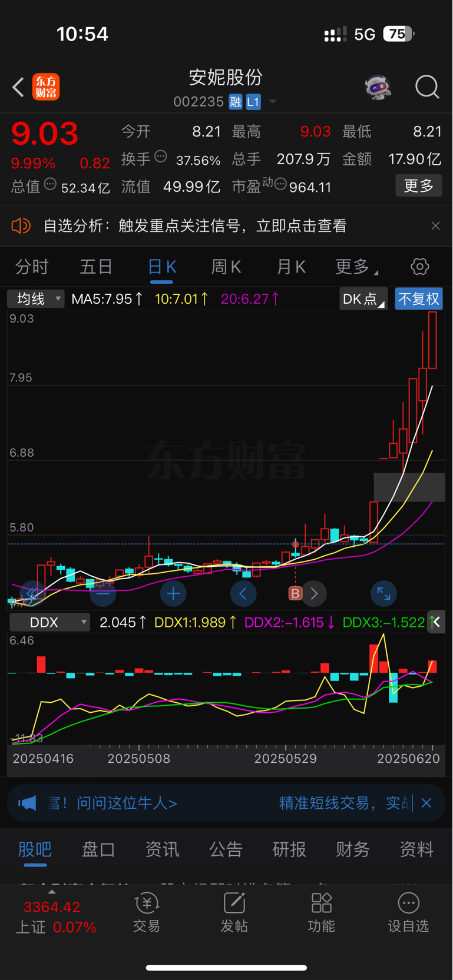Dismiss the 自选分析 notice bar

coord(435,225)
